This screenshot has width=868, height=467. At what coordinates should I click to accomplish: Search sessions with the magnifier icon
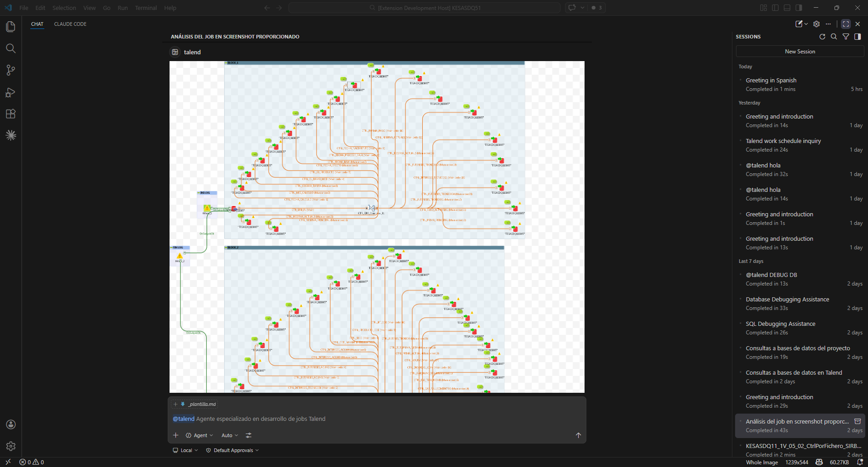[x=834, y=37]
